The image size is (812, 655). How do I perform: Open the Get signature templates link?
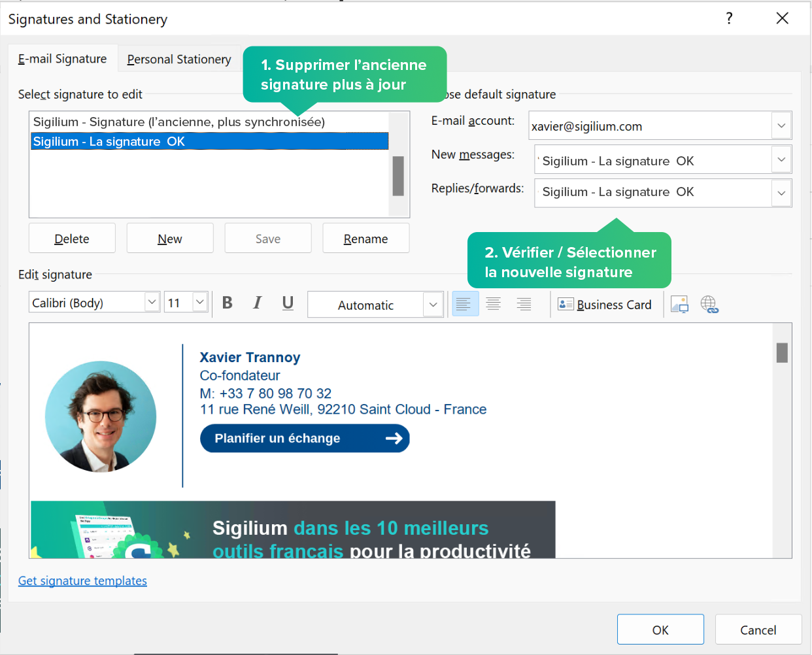82,580
